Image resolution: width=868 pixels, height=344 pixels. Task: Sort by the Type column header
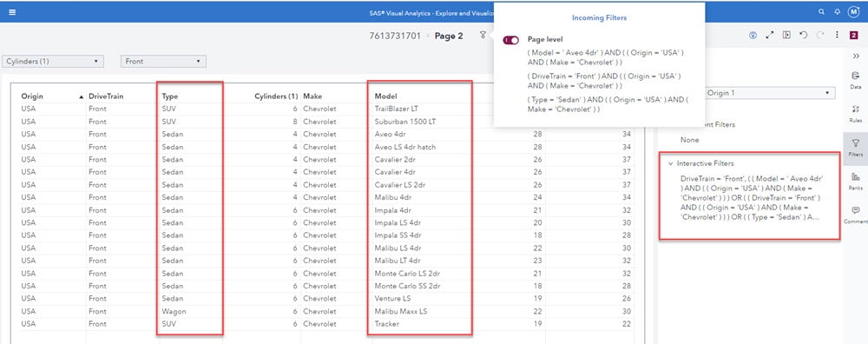click(x=170, y=96)
